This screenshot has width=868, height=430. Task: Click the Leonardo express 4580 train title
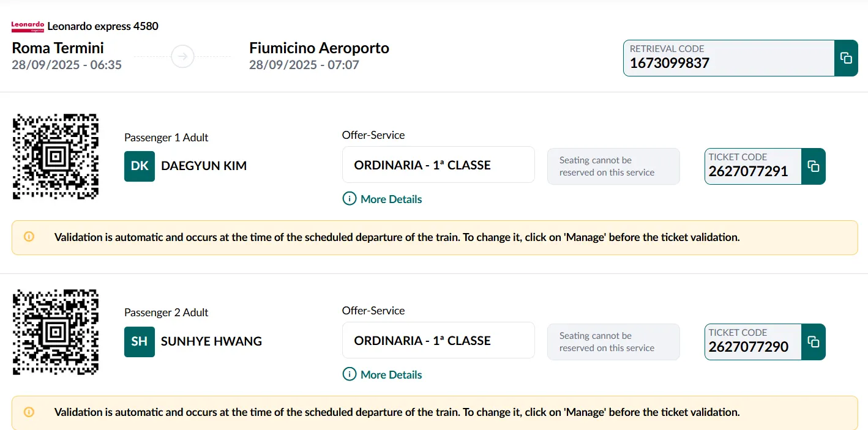[102, 26]
